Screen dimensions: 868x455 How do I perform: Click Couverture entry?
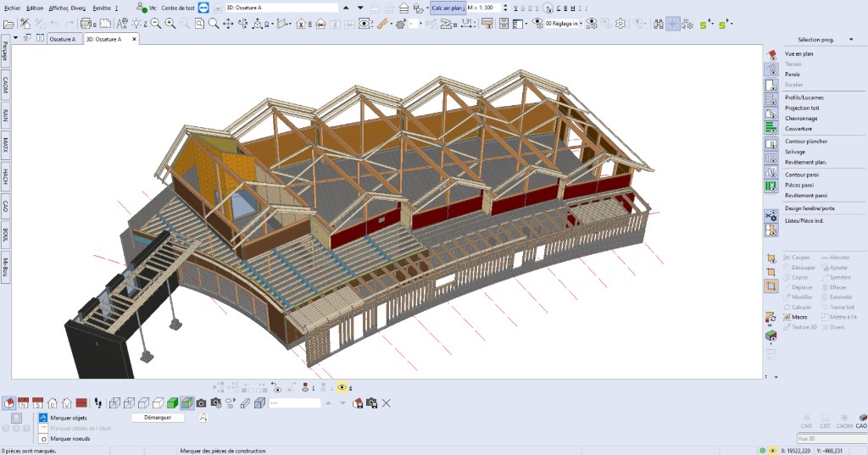coord(798,129)
